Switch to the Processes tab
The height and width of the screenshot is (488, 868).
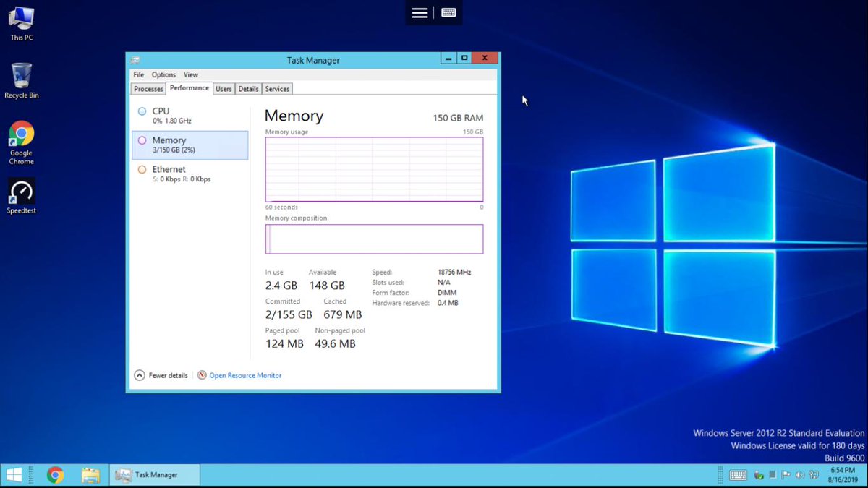148,89
